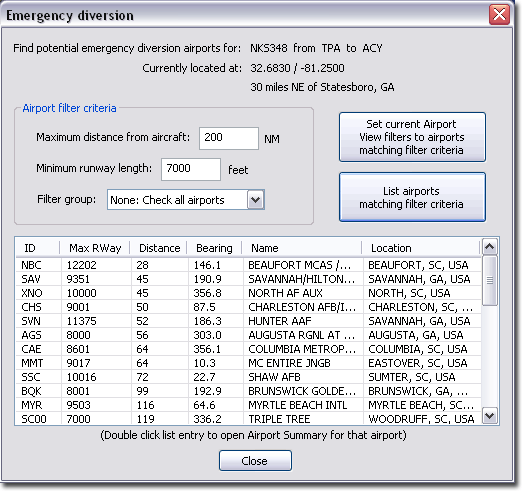The height and width of the screenshot is (491, 523).
Task: Open the Filter group dropdown arrow
Action: click(255, 200)
